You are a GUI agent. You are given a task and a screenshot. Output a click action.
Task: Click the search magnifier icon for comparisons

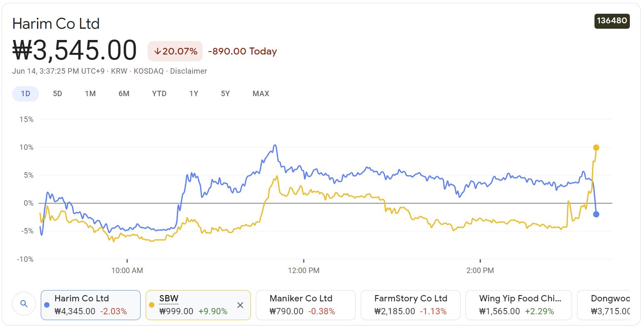coord(24,304)
